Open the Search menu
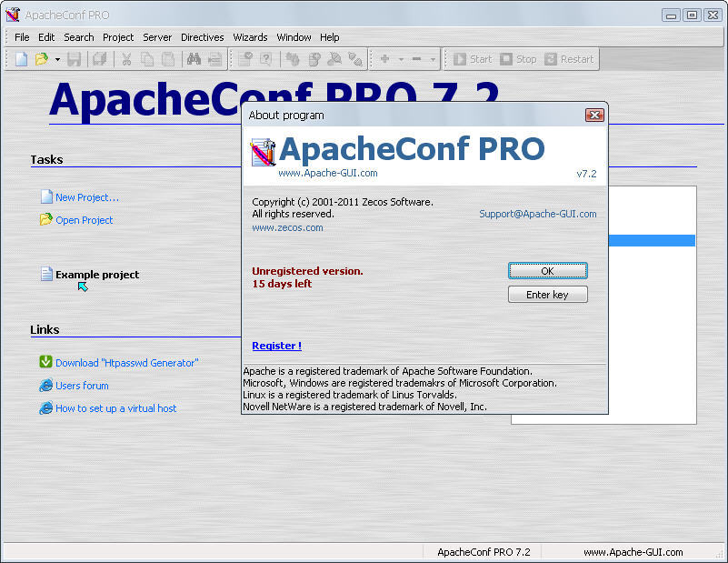728x563 pixels. coord(79,37)
